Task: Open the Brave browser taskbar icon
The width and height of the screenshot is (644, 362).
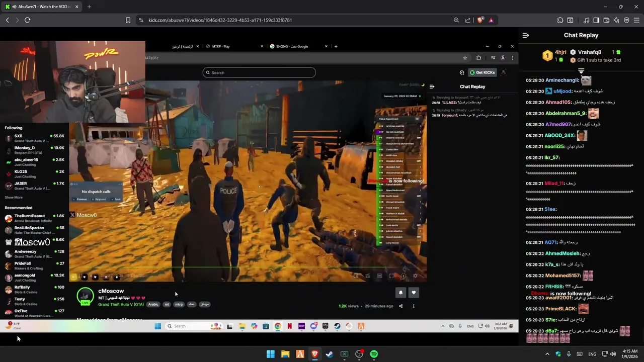Action: click(314, 354)
